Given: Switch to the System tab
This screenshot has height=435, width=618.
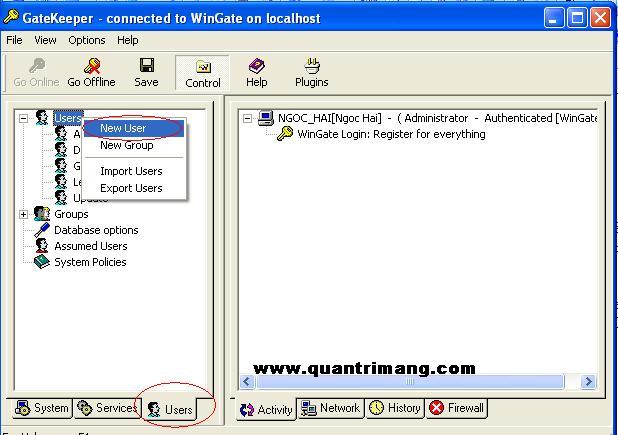Looking at the screenshot, I should 41,408.
